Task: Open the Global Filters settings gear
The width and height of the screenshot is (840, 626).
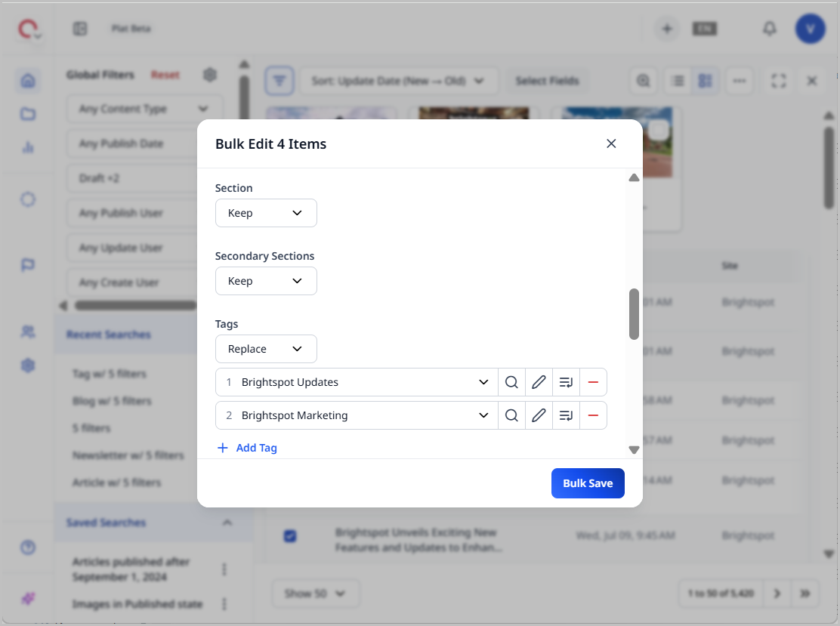Action: (210, 75)
